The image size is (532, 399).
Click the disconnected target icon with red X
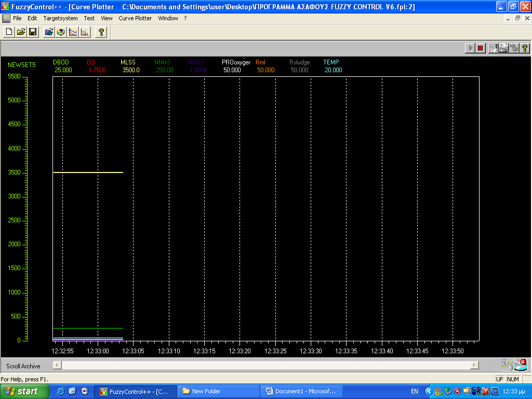pyautogui.click(x=521, y=365)
